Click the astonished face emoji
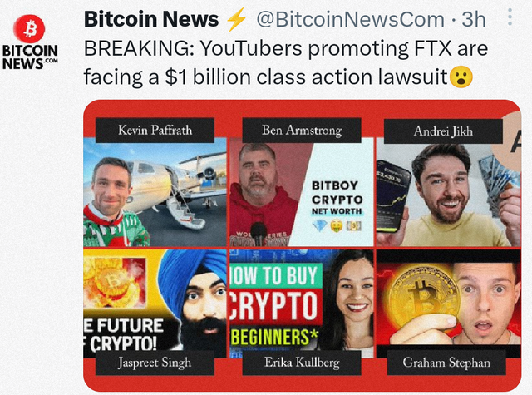Image resolution: width=532 pixels, height=395 pixels. (x=461, y=77)
